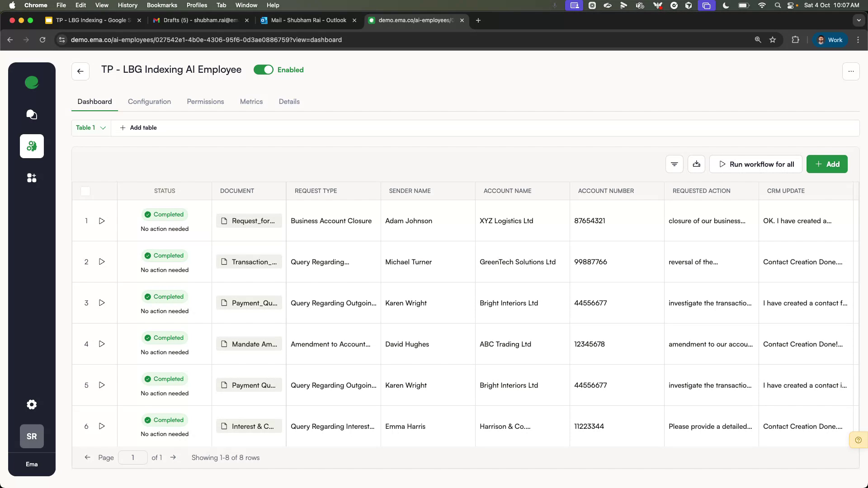Tick the checkbox for row 1

coord(85,221)
